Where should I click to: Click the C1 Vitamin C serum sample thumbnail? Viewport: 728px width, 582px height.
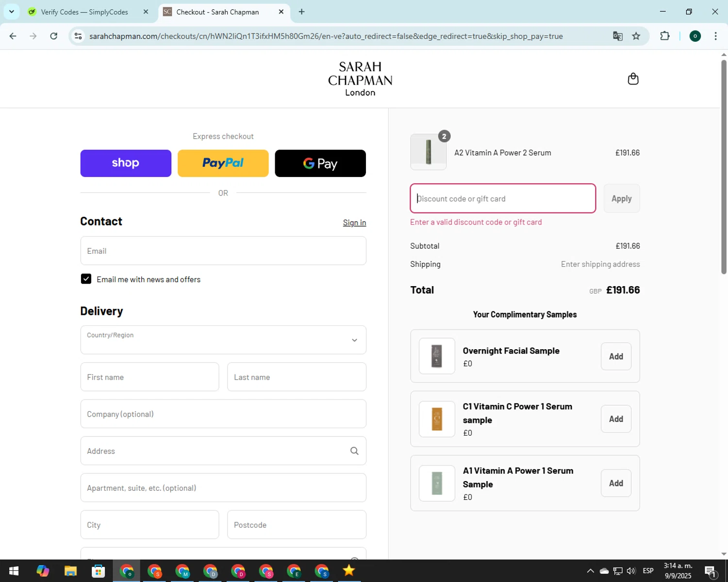tap(437, 419)
